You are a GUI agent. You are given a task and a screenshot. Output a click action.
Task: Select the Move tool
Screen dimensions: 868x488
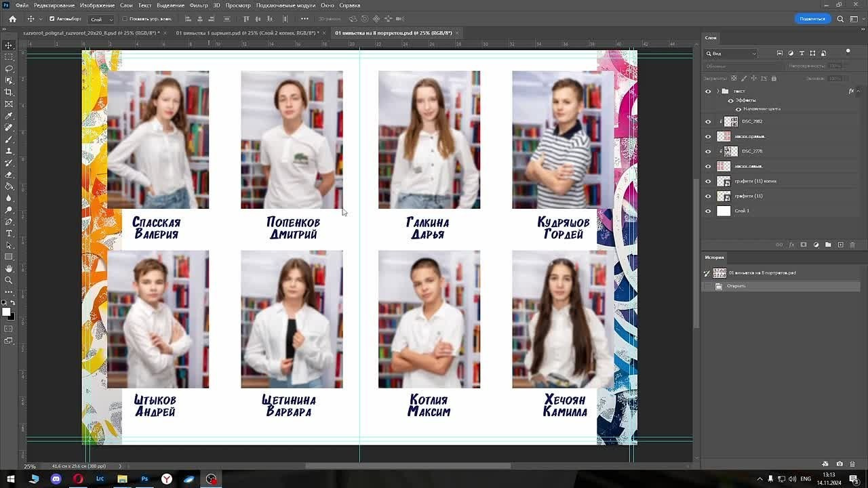click(x=9, y=45)
